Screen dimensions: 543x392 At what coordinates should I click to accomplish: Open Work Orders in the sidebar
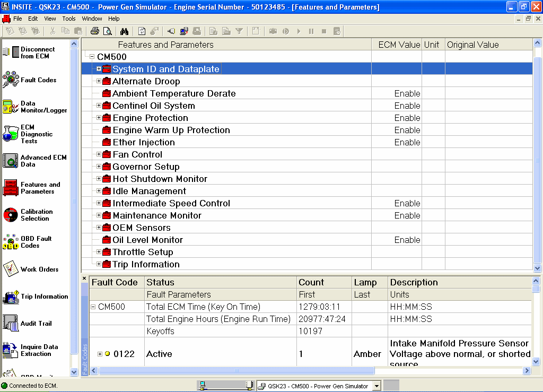[30, 269]
